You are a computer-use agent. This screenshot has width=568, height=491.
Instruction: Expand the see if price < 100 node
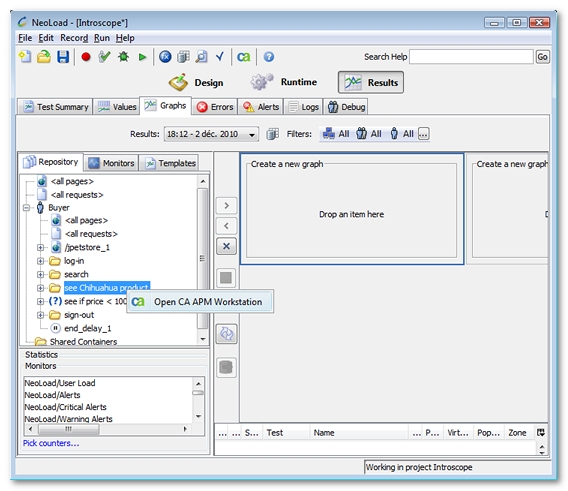point(40,301)
